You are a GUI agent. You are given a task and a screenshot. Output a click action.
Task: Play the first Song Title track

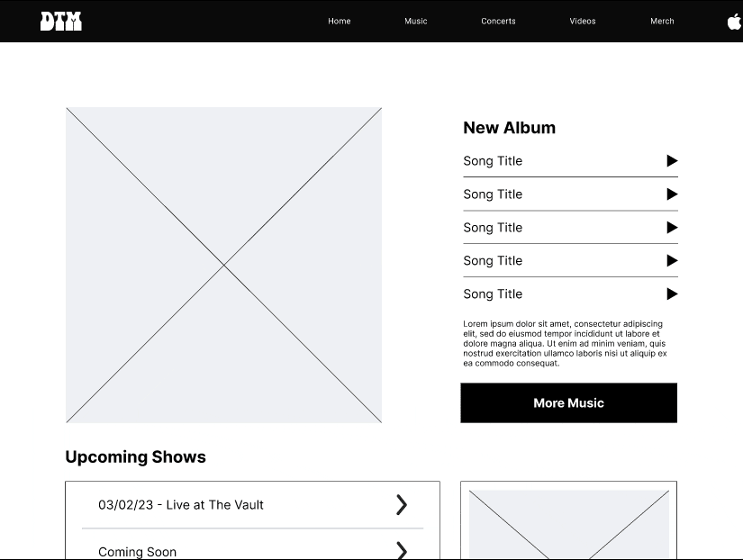[x=672, y=161]
